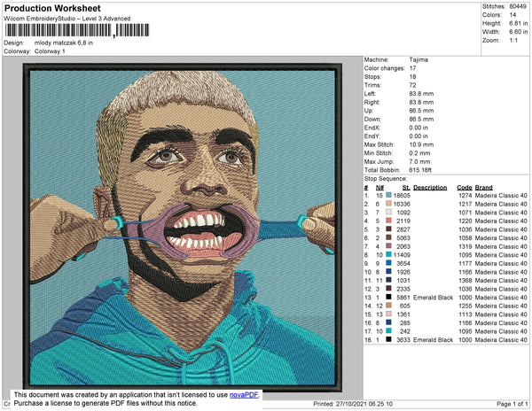
Task: Click the Down value '86.5 mm'
Action: pos(421,119)
